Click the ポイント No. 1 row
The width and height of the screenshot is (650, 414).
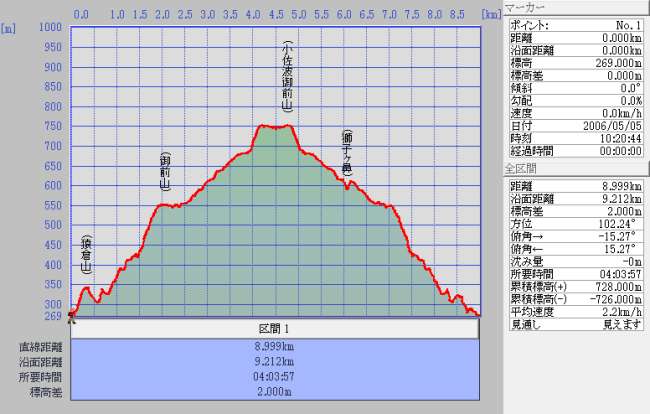[x=575, y=23]
